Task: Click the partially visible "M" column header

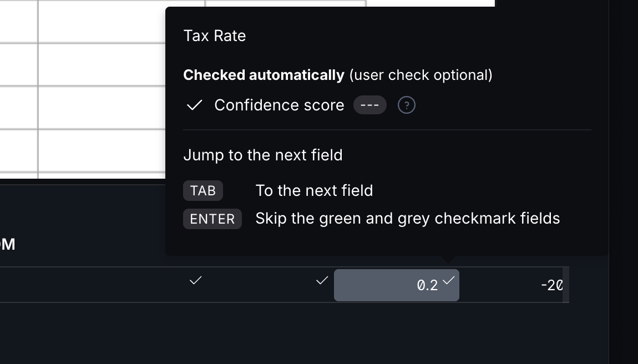Action: coord(8,244)
